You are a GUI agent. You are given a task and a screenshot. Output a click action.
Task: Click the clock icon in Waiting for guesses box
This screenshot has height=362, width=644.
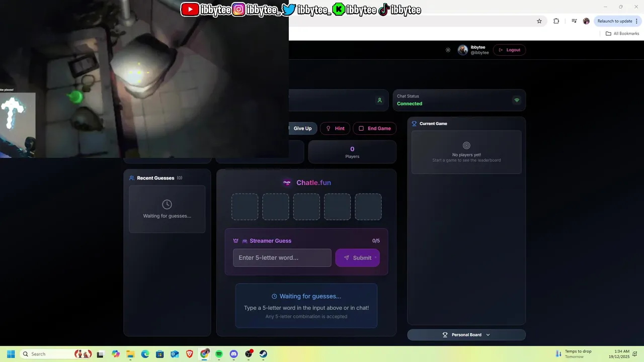pos(274,296)
